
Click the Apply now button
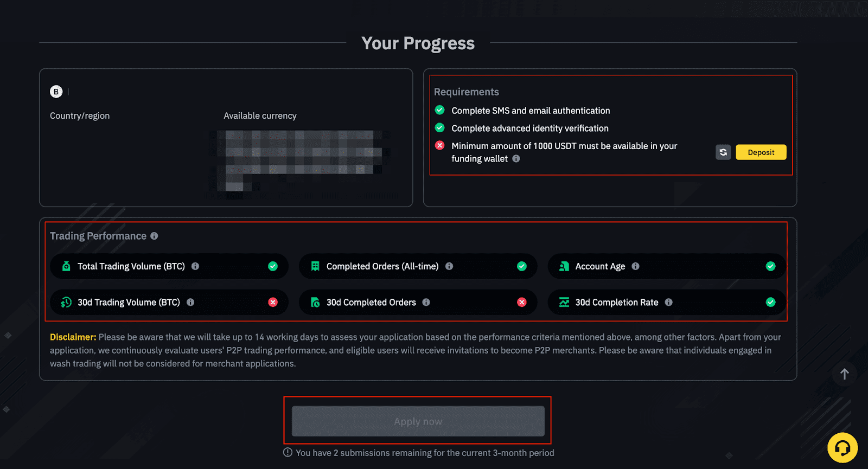pos(418,421)
